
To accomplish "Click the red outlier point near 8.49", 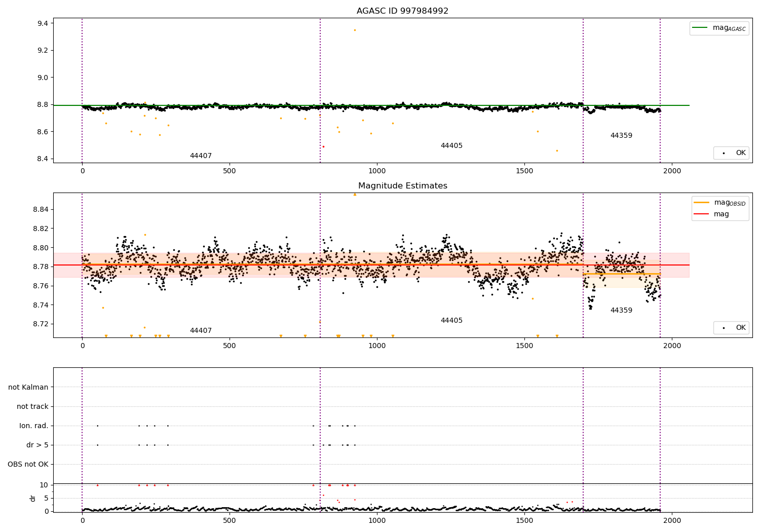I will (323, 146).
